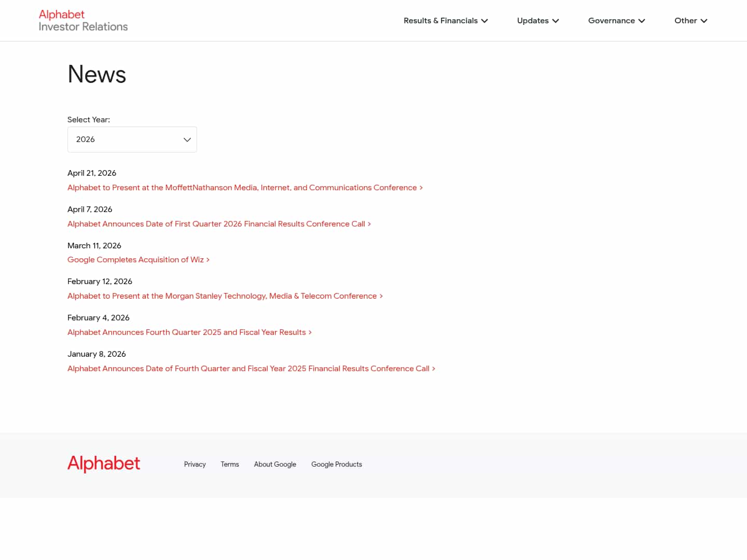Click the Alphabet Investor Relations logo
The height and width of the screenshot is (560, 747).
82,20
